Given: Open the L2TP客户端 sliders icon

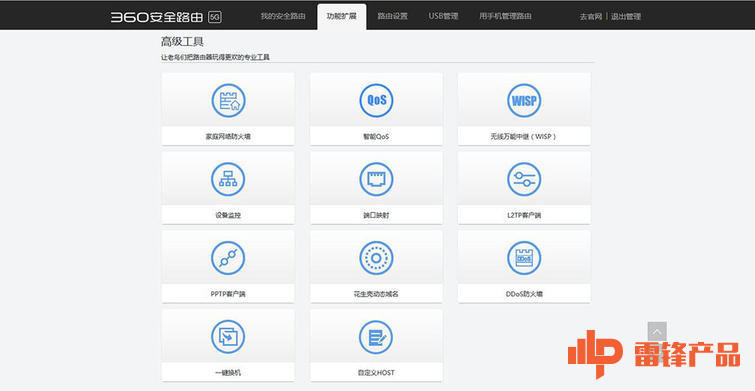Looking at the screenshot, I should tap(524, 179).
